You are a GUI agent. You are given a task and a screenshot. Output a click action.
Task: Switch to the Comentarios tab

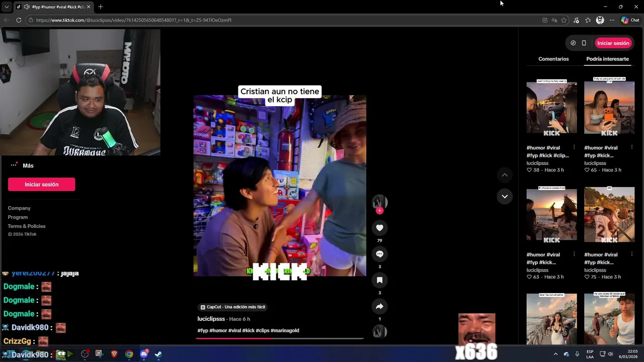pos(553,59)
